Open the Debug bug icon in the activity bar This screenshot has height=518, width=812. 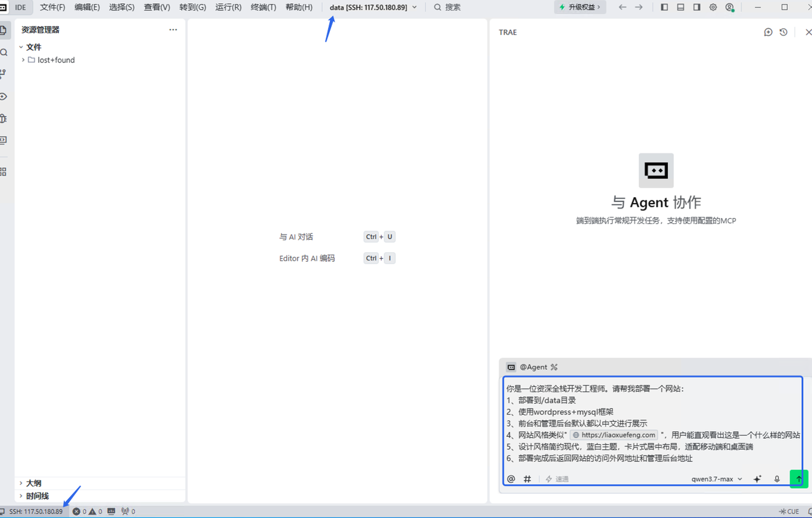point(3,118)
